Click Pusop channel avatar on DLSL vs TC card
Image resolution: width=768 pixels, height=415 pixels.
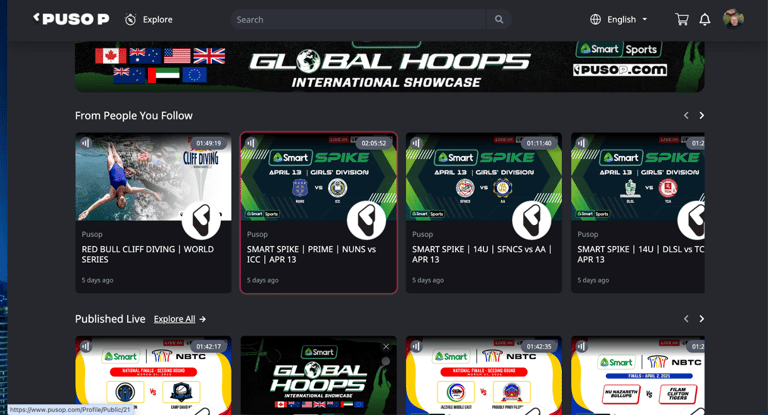[x=691, y=220]
